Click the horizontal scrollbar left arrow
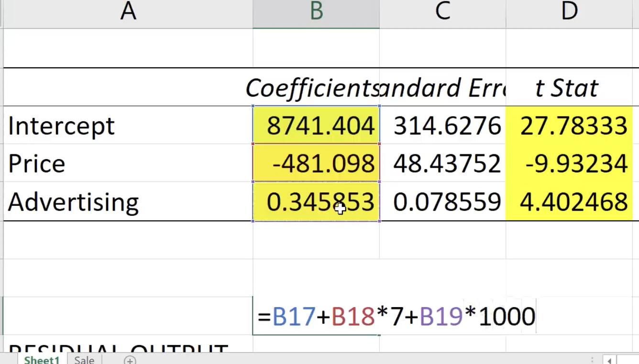Viewport: 639px width, 364px height. pos(609,360)
